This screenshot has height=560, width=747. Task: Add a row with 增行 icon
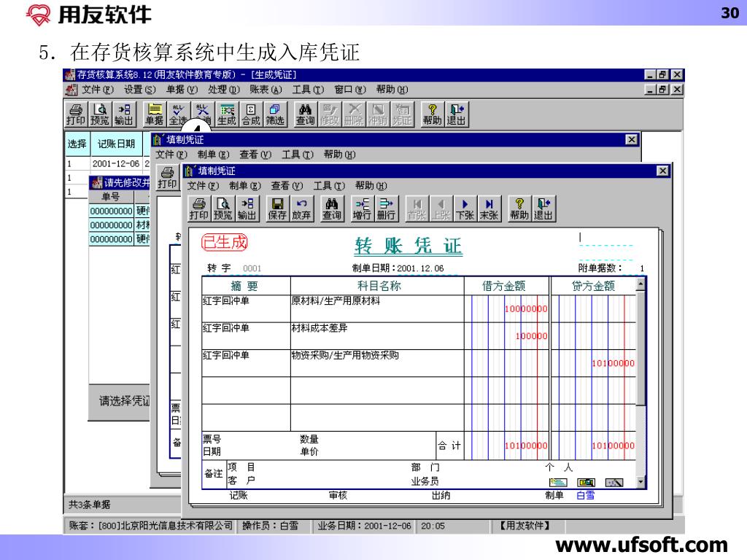tap(362, 209)
